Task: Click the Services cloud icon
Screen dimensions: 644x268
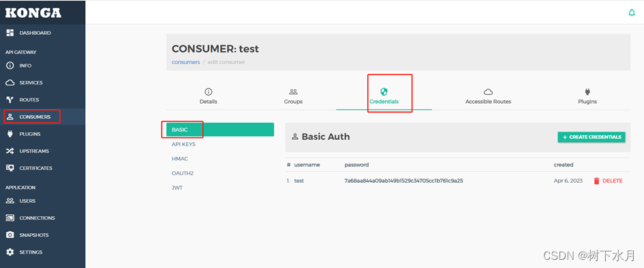Action: pyautogui.click(x=10, y=83)
